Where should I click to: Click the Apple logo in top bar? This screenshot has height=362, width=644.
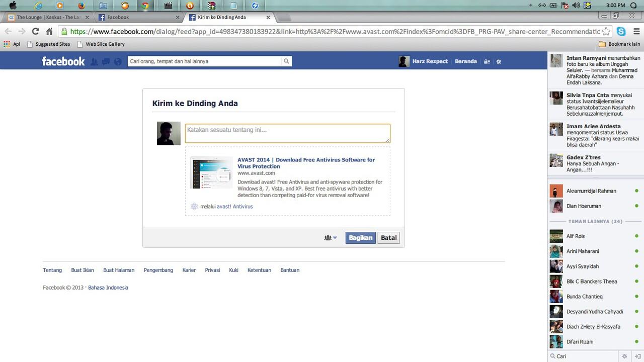click(x=13, y=6)
